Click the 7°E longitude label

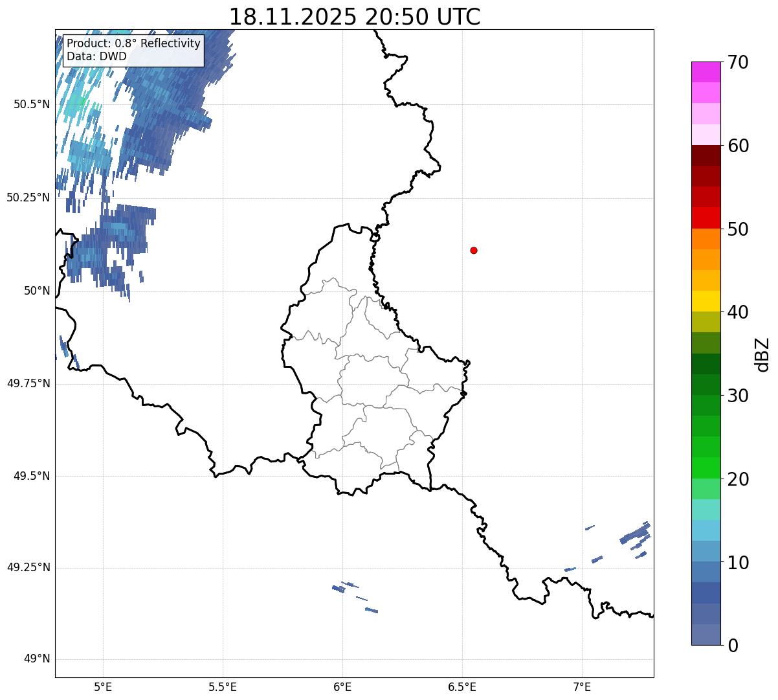tap(582, 687)
